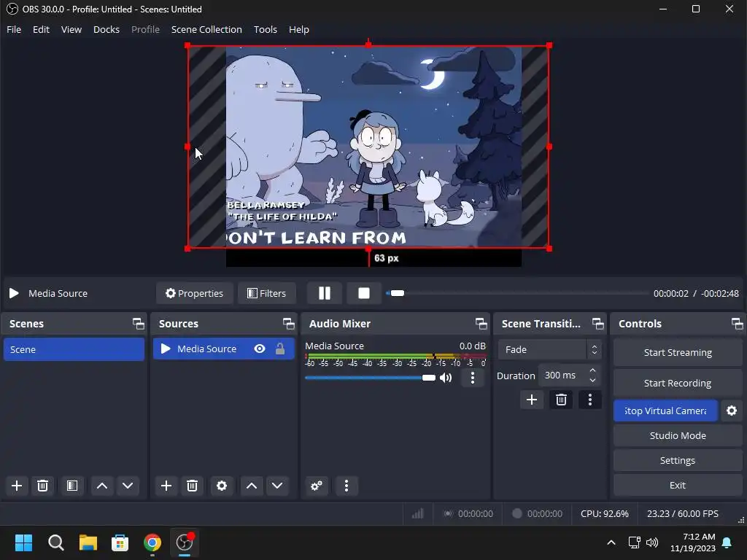Open the Scene Collection menu

[x=206, y=29]
